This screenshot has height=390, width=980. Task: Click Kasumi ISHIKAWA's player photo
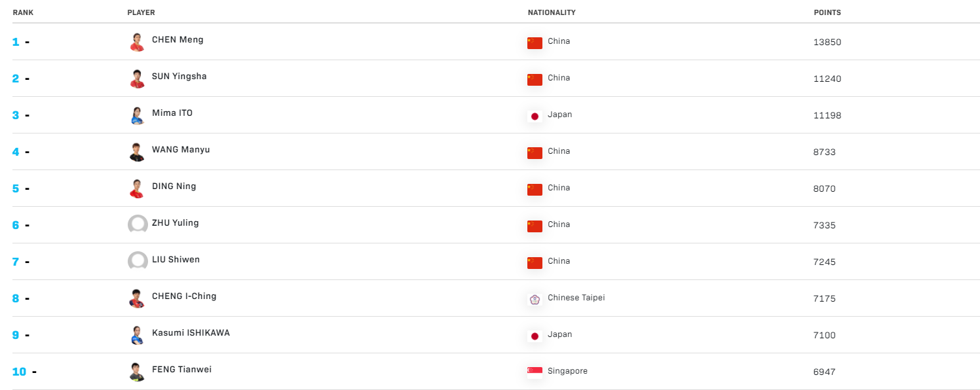[x=137, y=335]
